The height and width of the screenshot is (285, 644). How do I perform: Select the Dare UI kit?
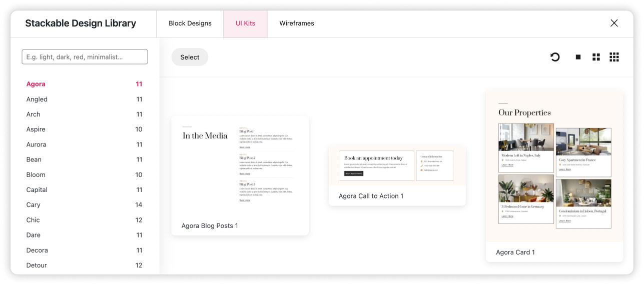tap(85, 235)
